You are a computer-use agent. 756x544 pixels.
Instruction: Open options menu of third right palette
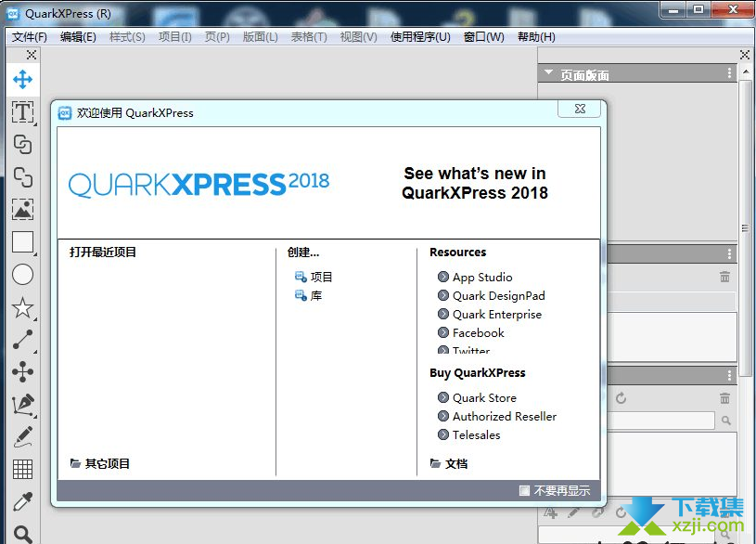(729, 375)
